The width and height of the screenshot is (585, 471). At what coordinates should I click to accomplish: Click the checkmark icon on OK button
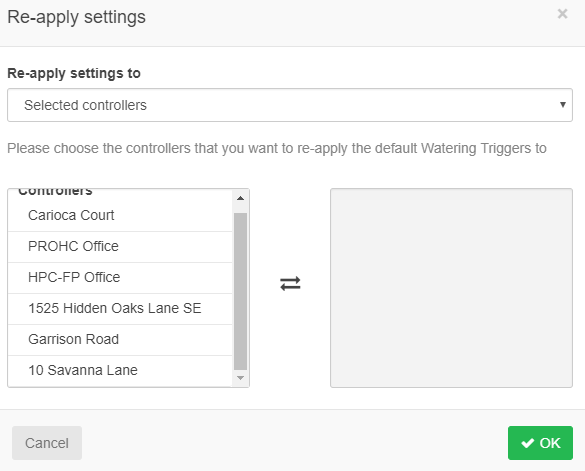coord(528,443)
